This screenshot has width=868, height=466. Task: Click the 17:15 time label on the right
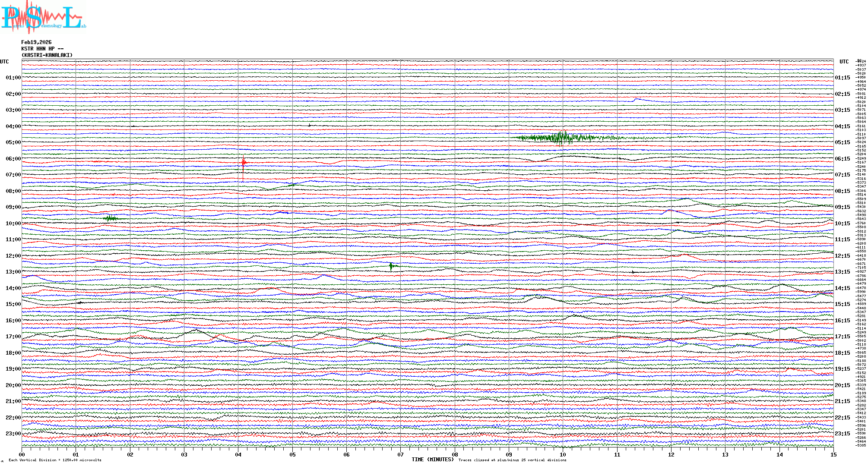(842, 337)
